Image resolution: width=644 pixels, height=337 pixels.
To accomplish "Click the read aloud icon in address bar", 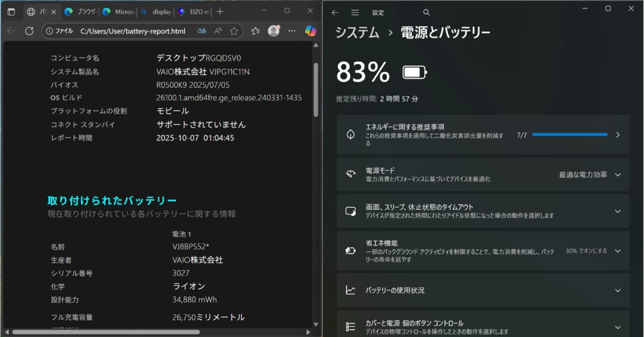I will (x=218, y=31).
